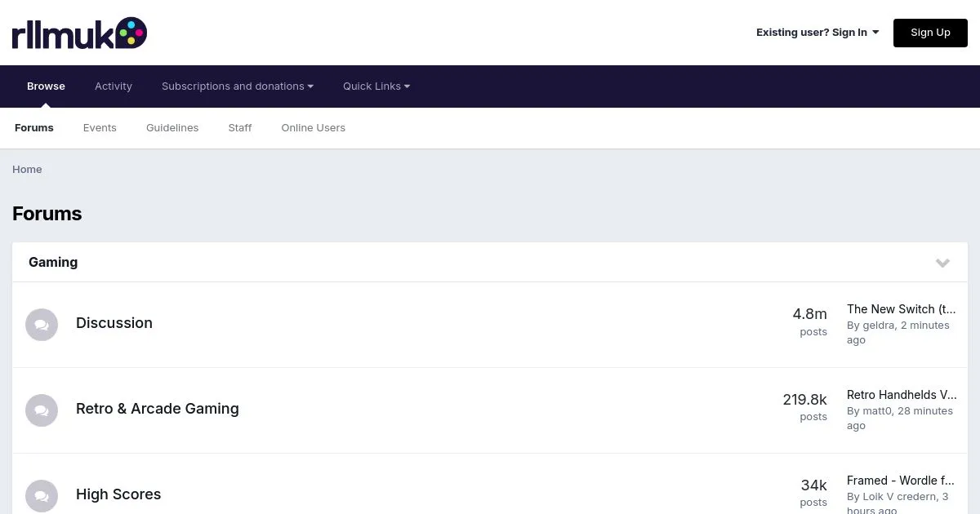
Task: Expand Subscriptions and donations menu
Action: (237, 86)
